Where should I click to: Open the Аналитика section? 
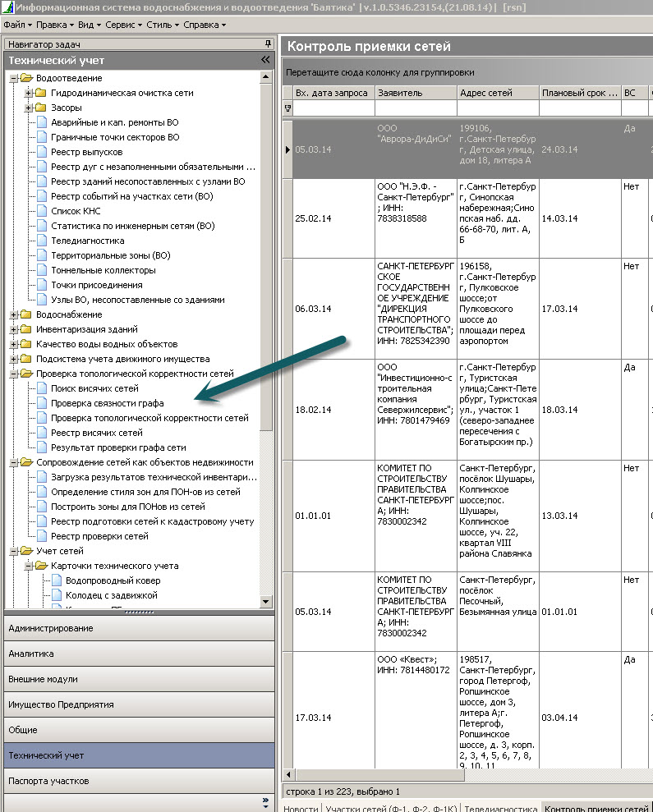tap(139, 654)
